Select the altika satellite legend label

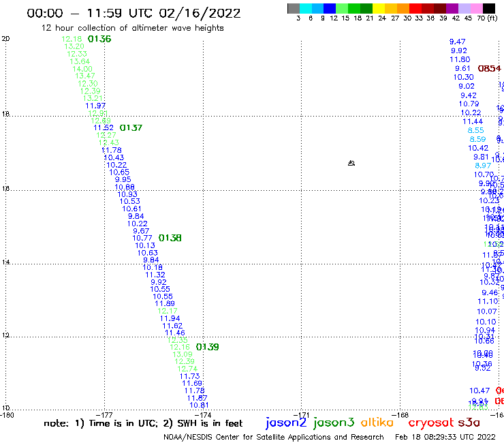tap(377, 423)
